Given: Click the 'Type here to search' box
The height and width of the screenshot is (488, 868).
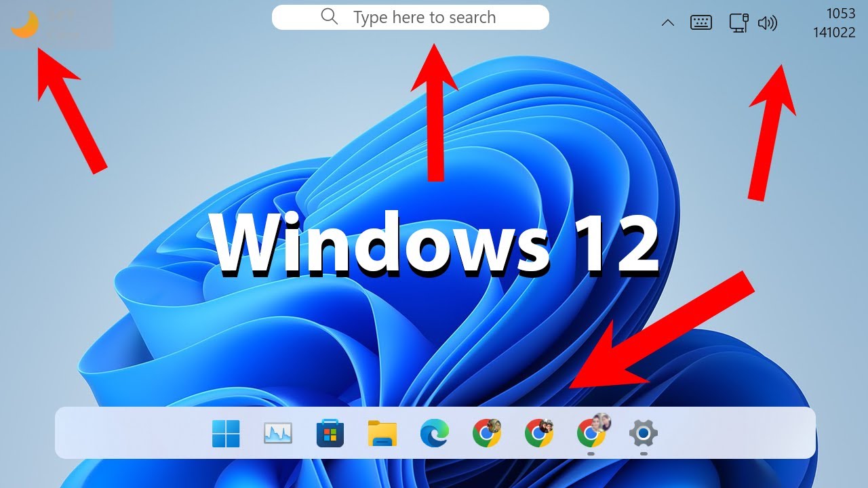Looking at the screenshot, I should click(x=410, y=17).
